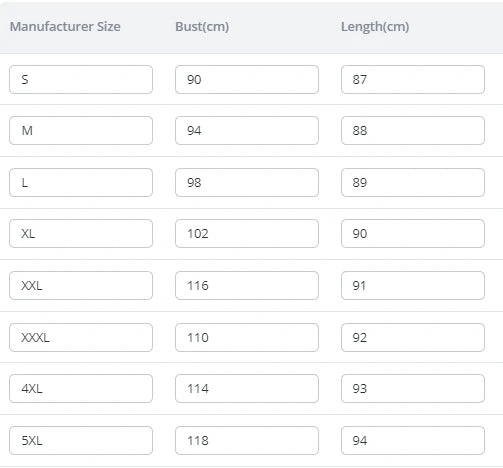Viewport: 503px width, 468px height.
Task: Click the Length input showing 89
Action: coord(413,182)
